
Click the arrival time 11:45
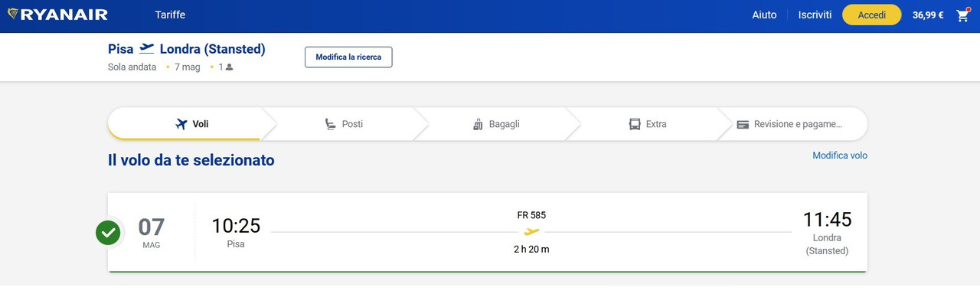827,220
